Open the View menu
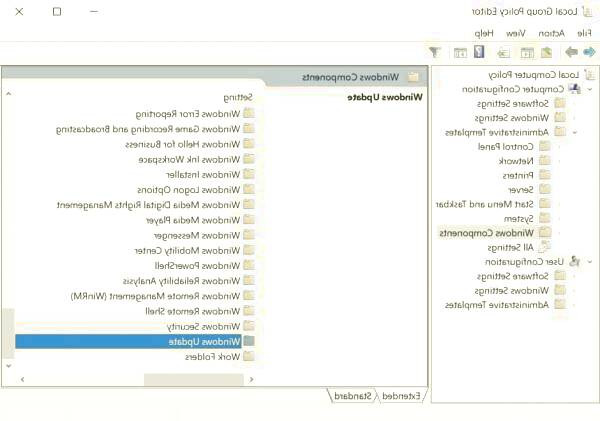 coord(516,34)
